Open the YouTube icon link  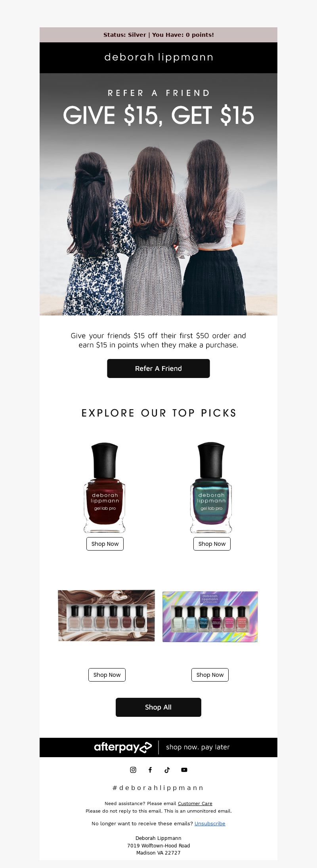tap(184, 769)
